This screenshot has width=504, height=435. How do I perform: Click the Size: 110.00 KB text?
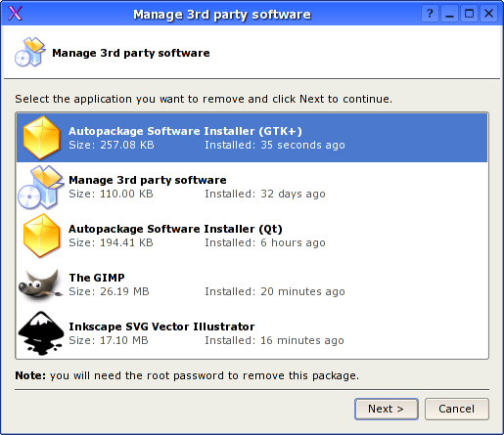click(x=111, y=194)
